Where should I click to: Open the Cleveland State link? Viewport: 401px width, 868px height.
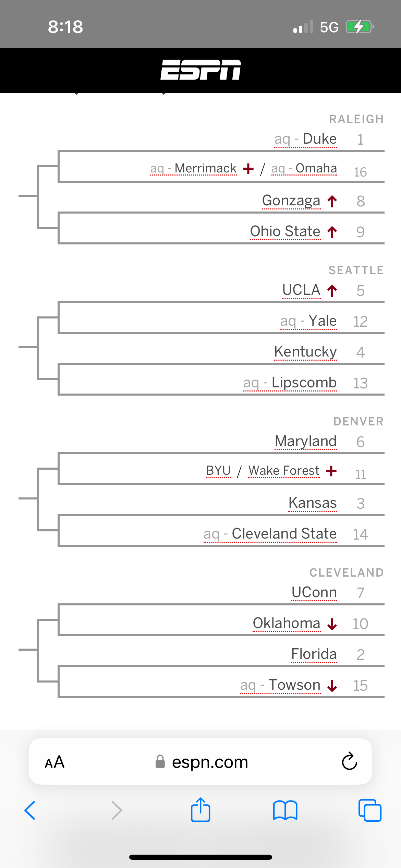point(284,534)
